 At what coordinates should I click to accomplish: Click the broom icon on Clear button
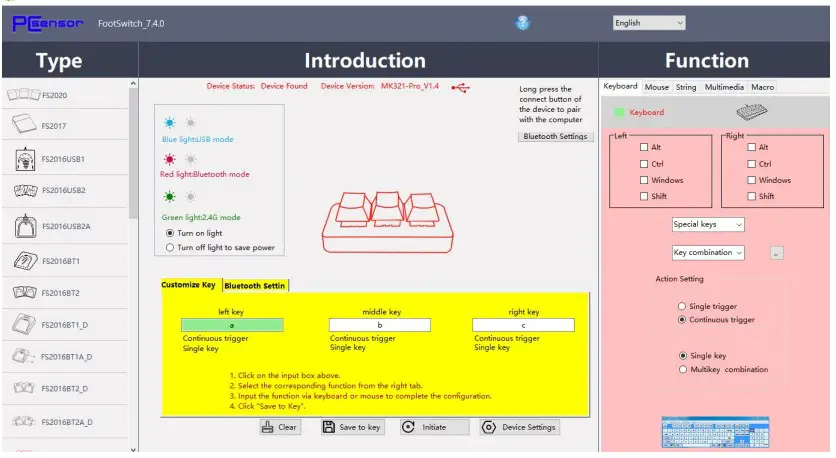click(268, 427)
